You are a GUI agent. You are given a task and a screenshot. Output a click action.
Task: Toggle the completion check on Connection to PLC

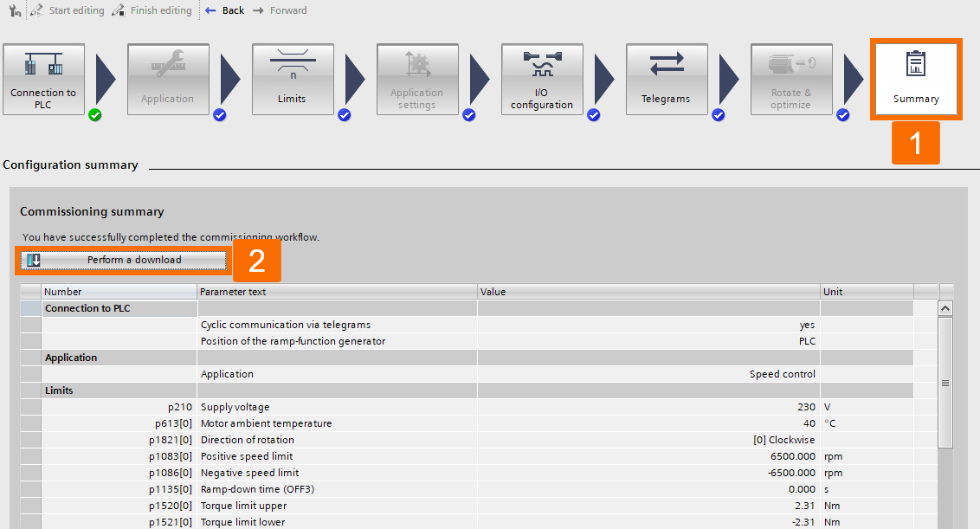93,114
